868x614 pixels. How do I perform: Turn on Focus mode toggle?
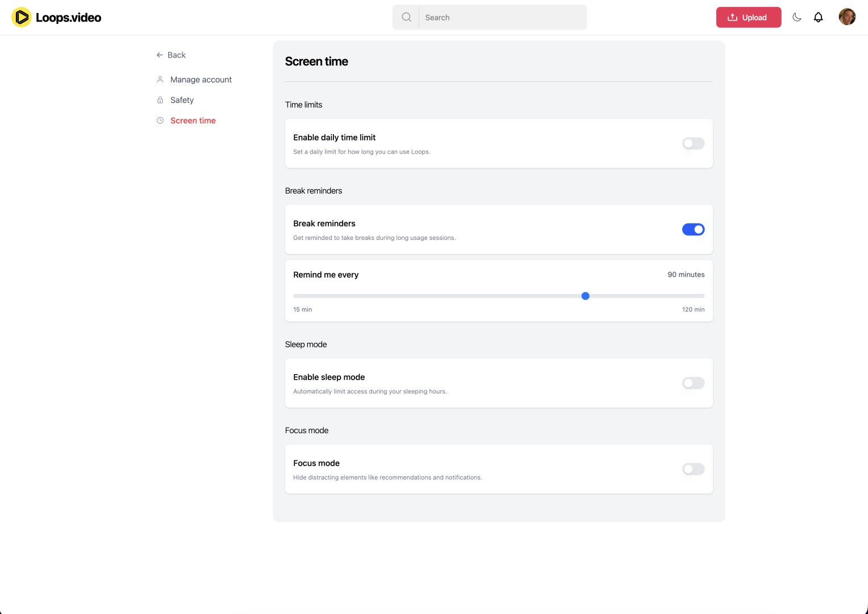pos(693,469)
